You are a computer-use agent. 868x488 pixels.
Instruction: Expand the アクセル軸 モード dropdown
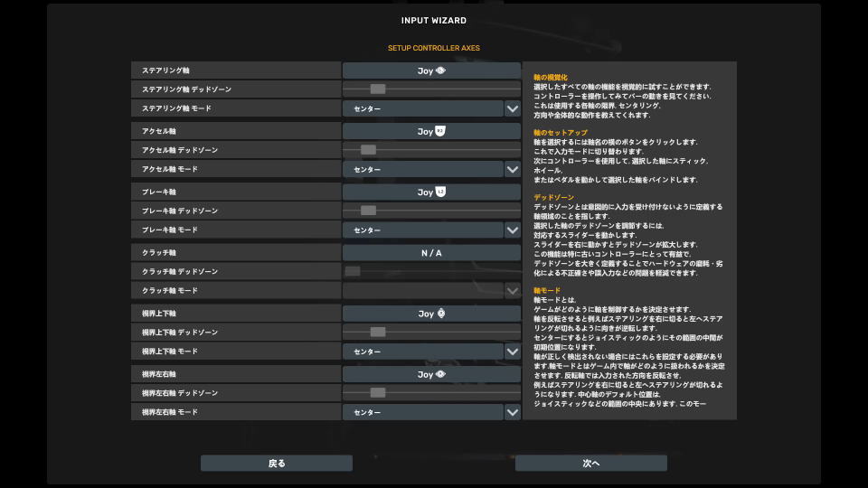(x=513, y=169)
